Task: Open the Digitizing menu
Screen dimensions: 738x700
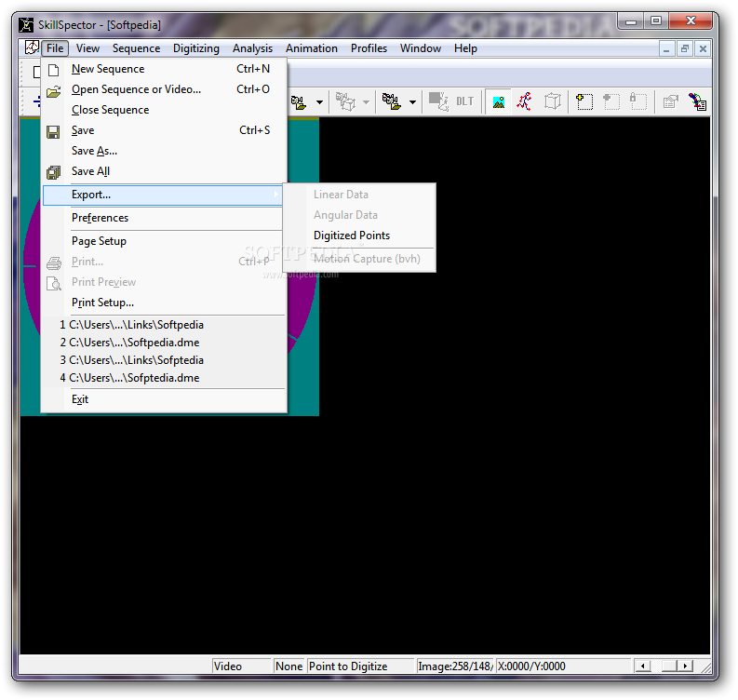Action: 196,48
